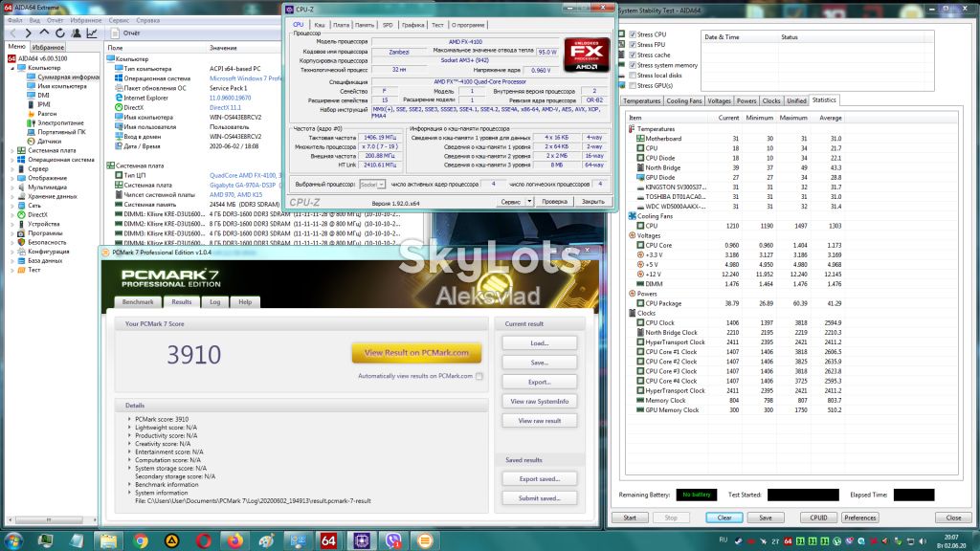
Task: Open CPU-Z Сервис dropdown arrow
Action: tap(529, 201)
